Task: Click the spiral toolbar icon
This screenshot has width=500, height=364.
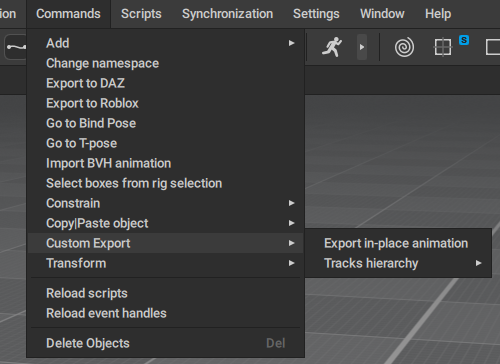Action: (x=404, y=47)
